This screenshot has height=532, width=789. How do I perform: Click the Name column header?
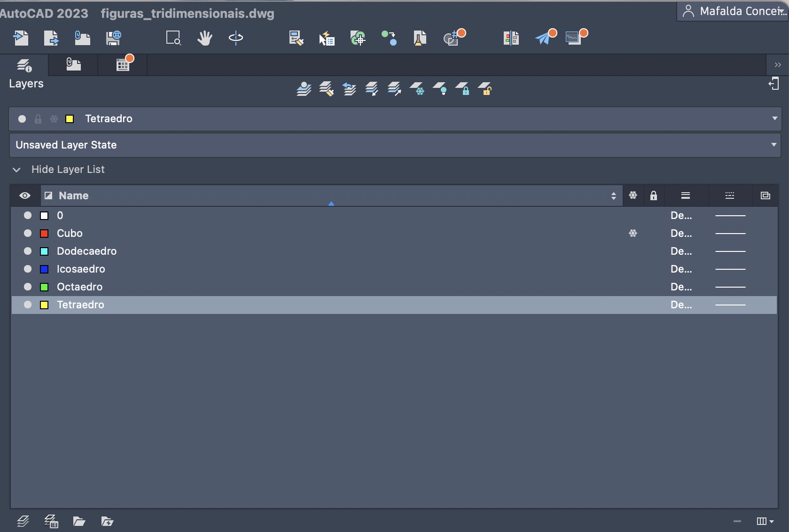tap(331, 196)
